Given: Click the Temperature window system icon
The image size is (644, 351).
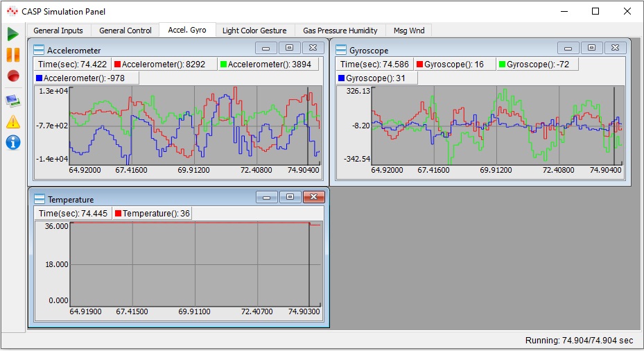Looking at the screenshot, I should (40, 199).
